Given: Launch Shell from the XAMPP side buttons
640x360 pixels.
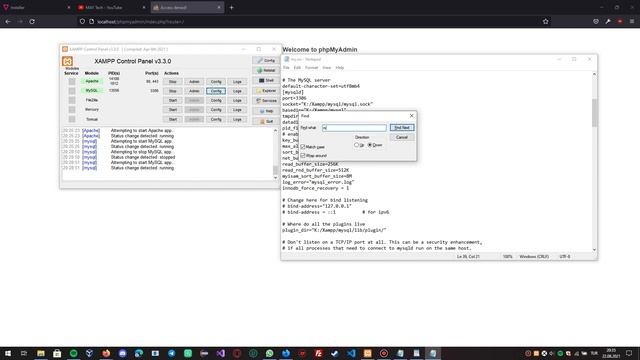Looking at the screenshot, I should point(266,80).
